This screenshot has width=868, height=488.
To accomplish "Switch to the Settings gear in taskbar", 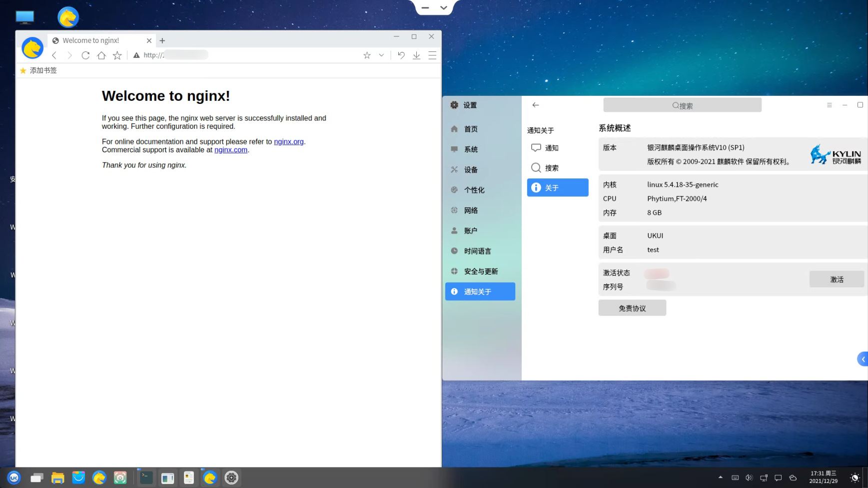I will pyautogui.click(x=231, y=478).
